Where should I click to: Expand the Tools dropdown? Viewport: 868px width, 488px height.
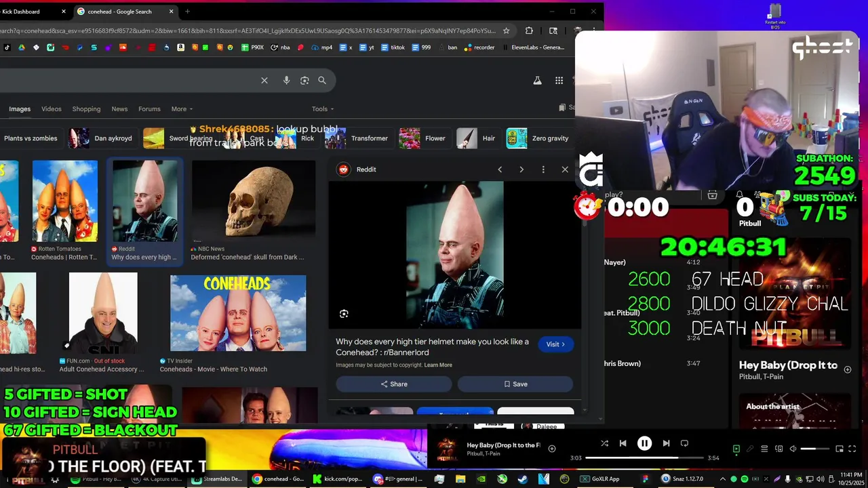pos(323,109)
